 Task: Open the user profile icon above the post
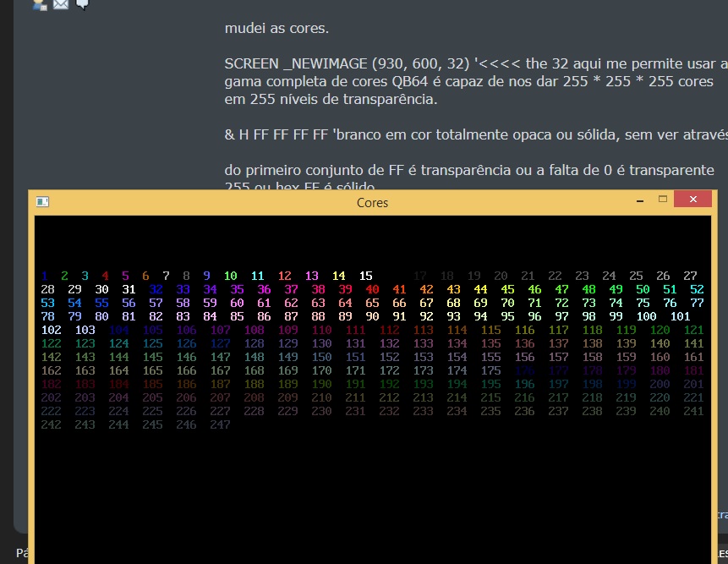40,3
